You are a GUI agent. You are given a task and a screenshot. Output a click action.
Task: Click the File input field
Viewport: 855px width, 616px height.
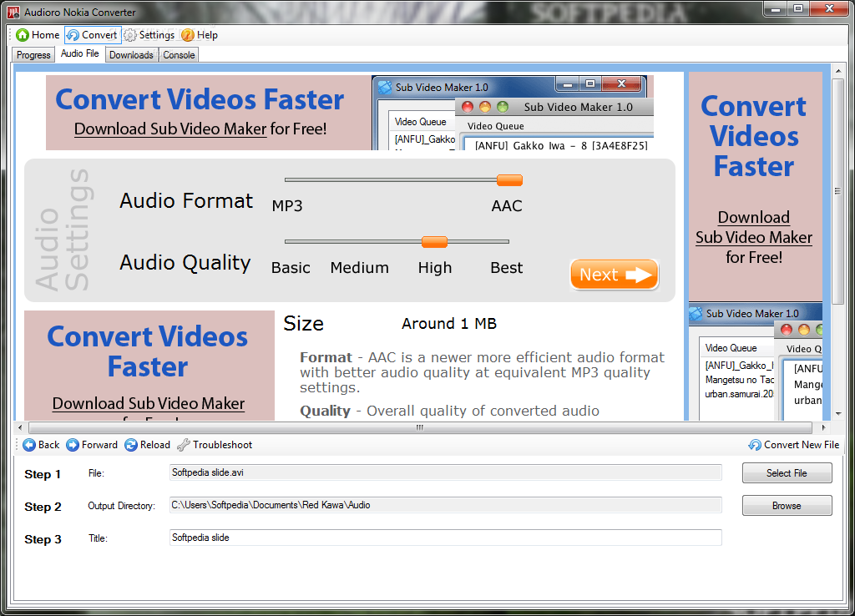[x=446, y=472]
